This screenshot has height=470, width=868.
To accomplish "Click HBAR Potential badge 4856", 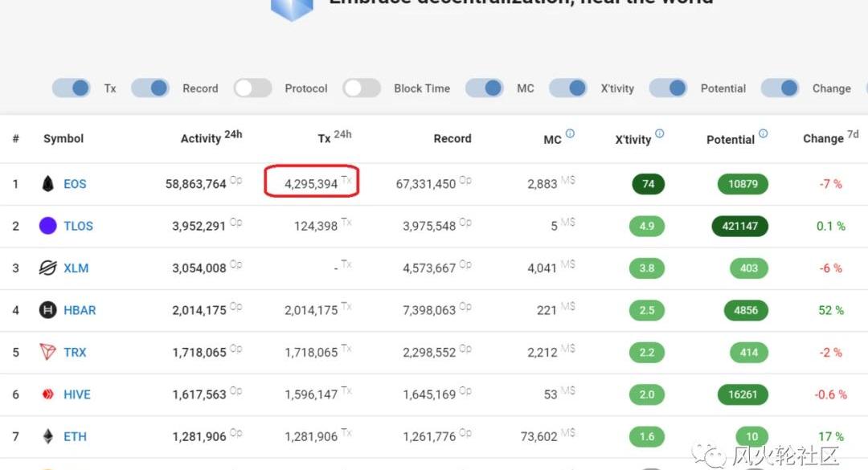I will point(746,310).
